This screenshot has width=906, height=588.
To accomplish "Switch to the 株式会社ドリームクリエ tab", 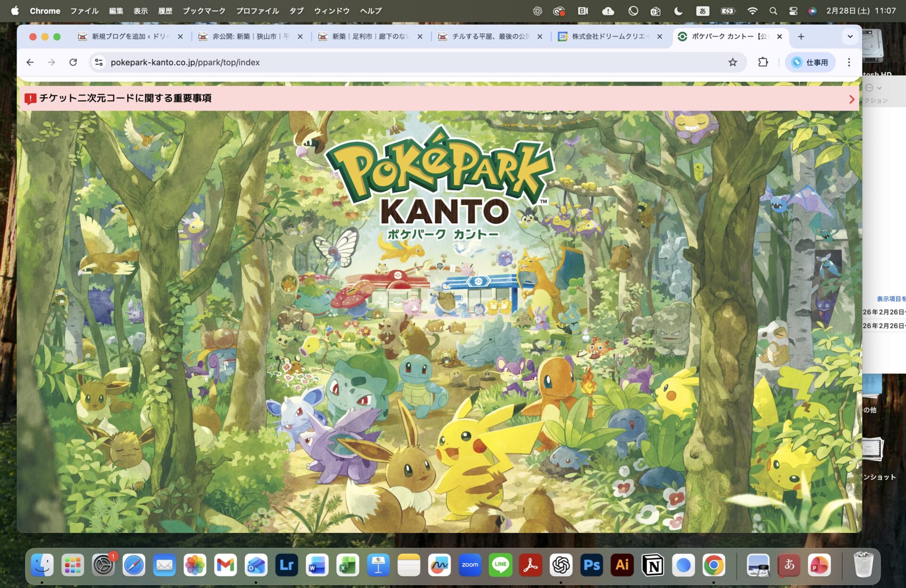I will (610, 36).
